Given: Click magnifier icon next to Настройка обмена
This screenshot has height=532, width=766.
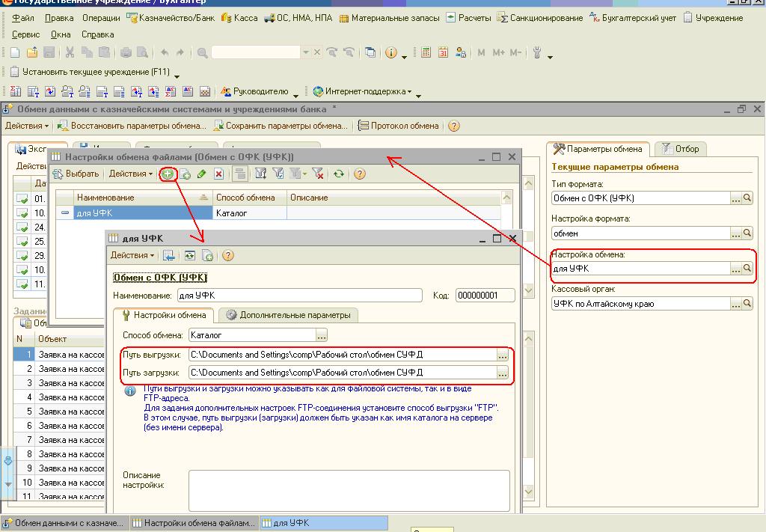Looking at the screenshot, I should [747, 268].
